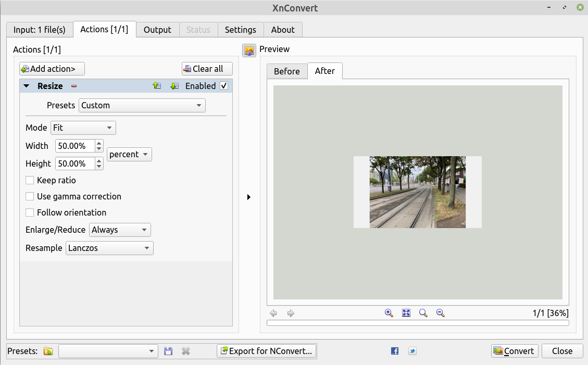Open the Twitter link icon
Image resolution: width=588 pixels, height=365 pixels.
[x=412, y=351]
